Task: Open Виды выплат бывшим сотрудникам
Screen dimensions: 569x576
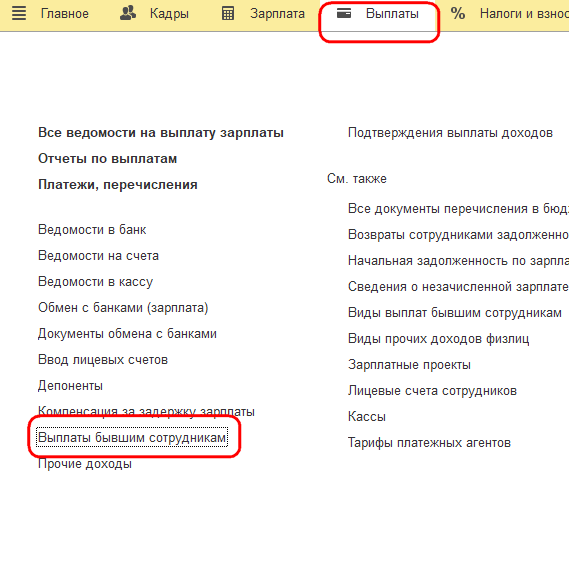Action: (455, 313)
